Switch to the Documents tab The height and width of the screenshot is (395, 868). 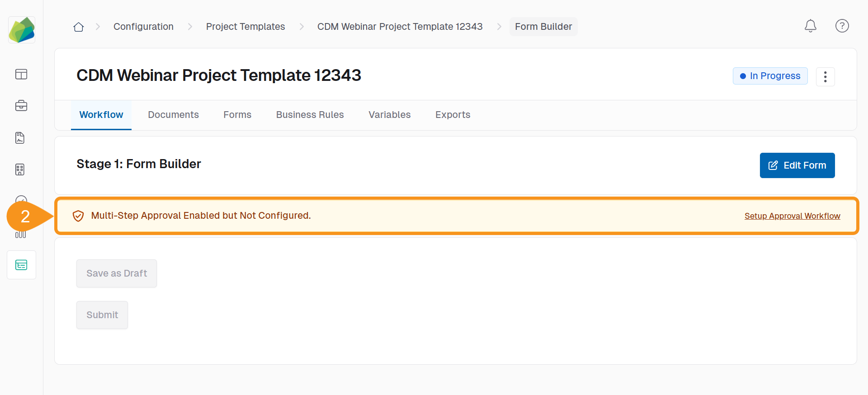173,115
